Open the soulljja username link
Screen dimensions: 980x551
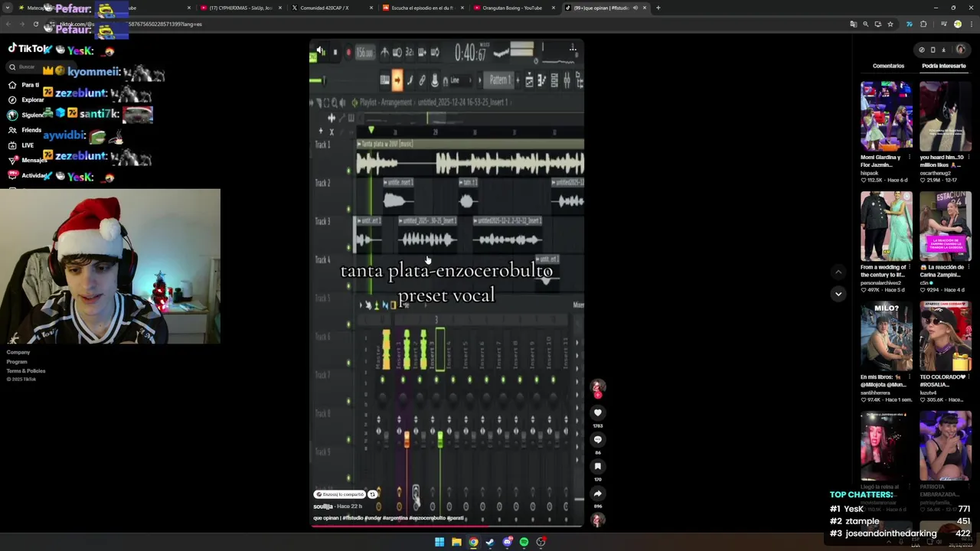click(323, 507)
